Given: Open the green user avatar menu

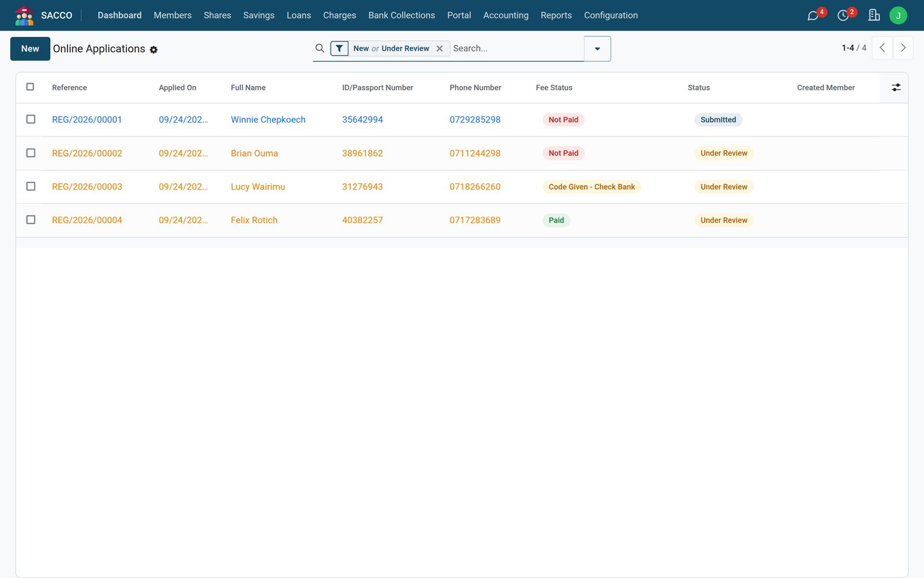Looking at the screenshot, I should coord(898,16).
